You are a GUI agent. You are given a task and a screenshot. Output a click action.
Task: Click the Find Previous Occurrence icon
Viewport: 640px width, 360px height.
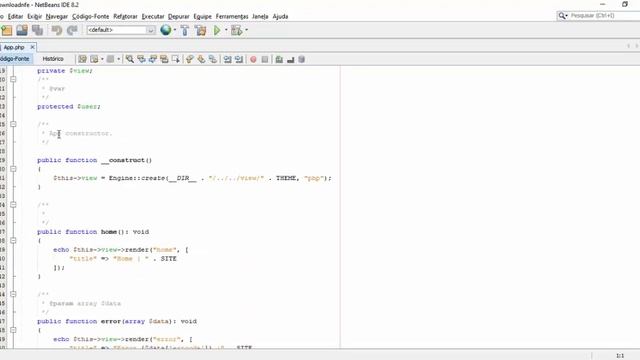[141, 60]
